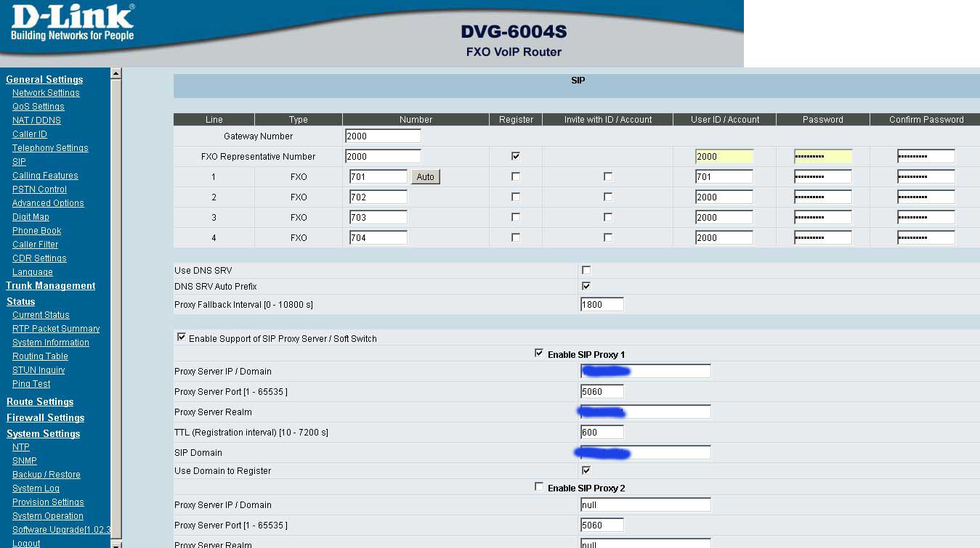Image resolution: width=980 pixels, height=548 pixels.
Task: Click the TTL Registration interval field
Action: pos(602,433)
